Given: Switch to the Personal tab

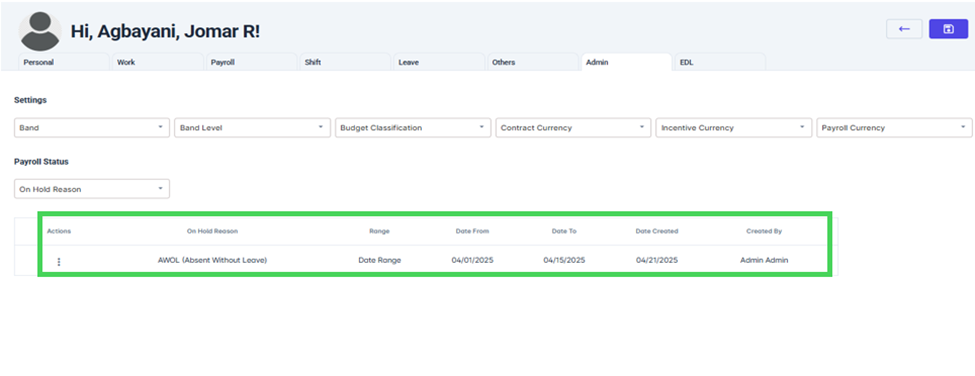Looking at the screenshot, I should 63,62.
